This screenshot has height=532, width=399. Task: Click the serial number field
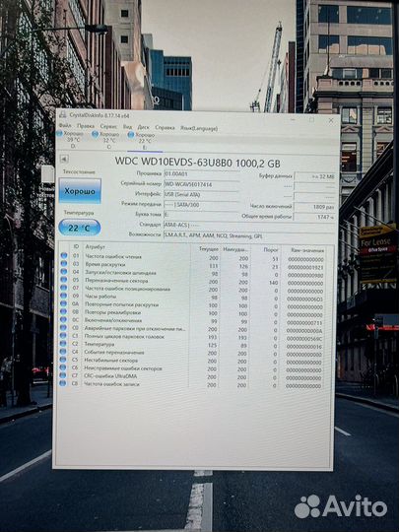coord(202,184)
